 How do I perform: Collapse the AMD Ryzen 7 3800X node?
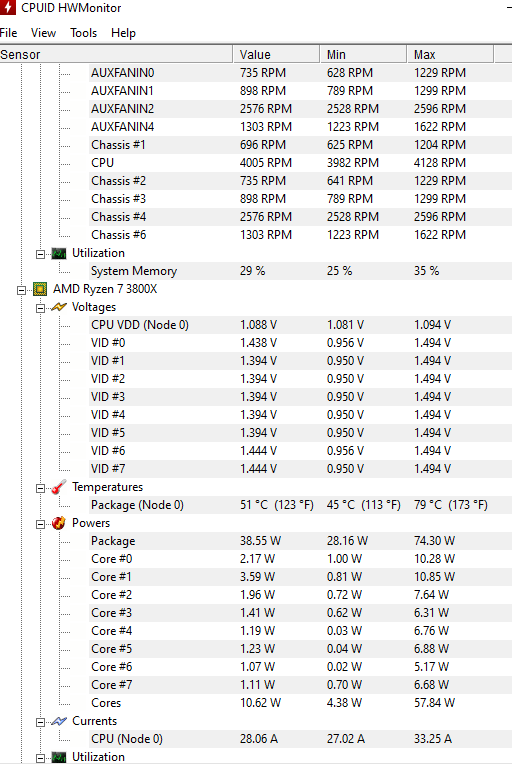[x=21, y=290]
